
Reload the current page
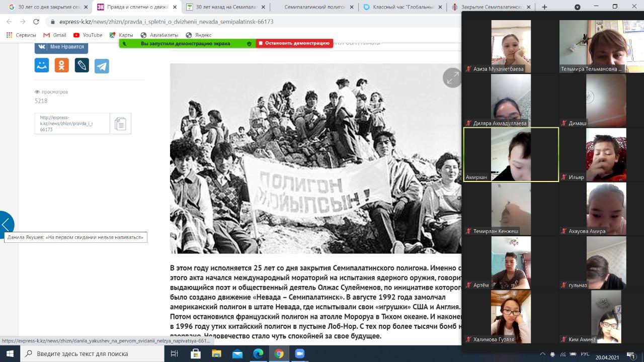point(36,22)
